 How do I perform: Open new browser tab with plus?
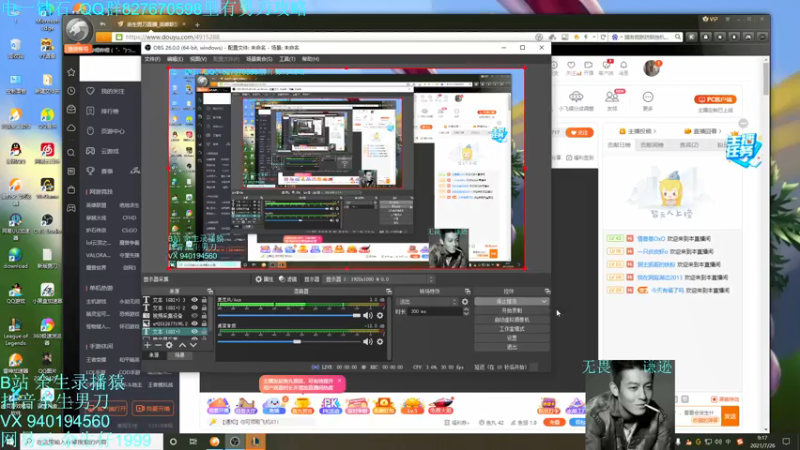(197, 24)
